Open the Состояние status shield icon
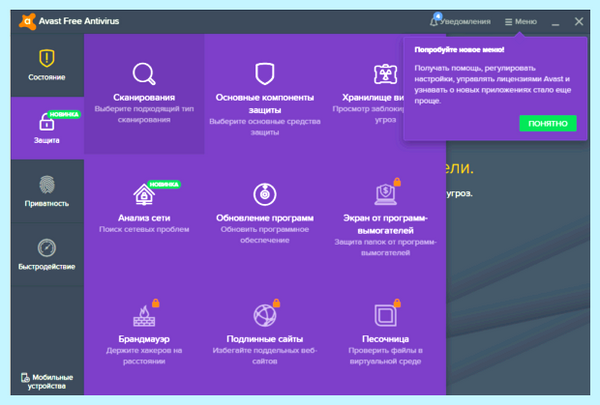 click(x=47, y=58)
